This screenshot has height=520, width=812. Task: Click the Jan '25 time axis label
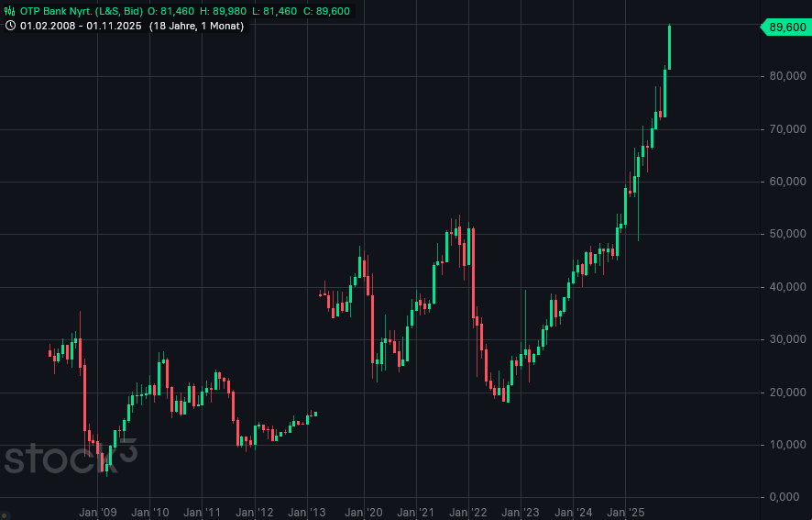tap(625, 513)
